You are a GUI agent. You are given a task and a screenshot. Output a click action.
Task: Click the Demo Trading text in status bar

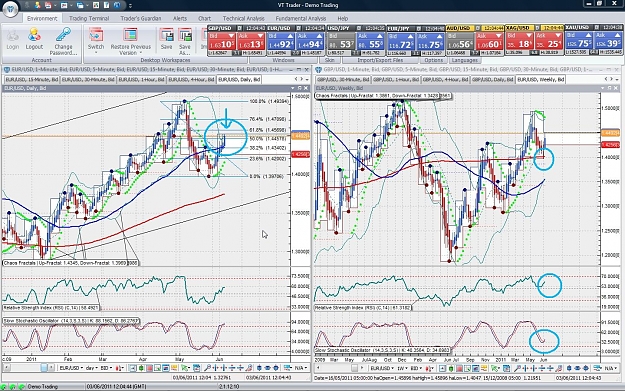coord(42,387)
